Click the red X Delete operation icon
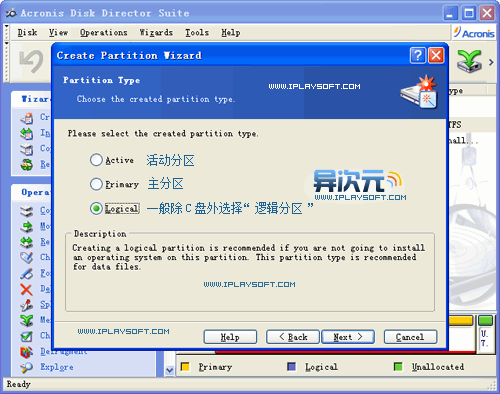The height and width of the screenshot is (394, 500). [27, 289]
